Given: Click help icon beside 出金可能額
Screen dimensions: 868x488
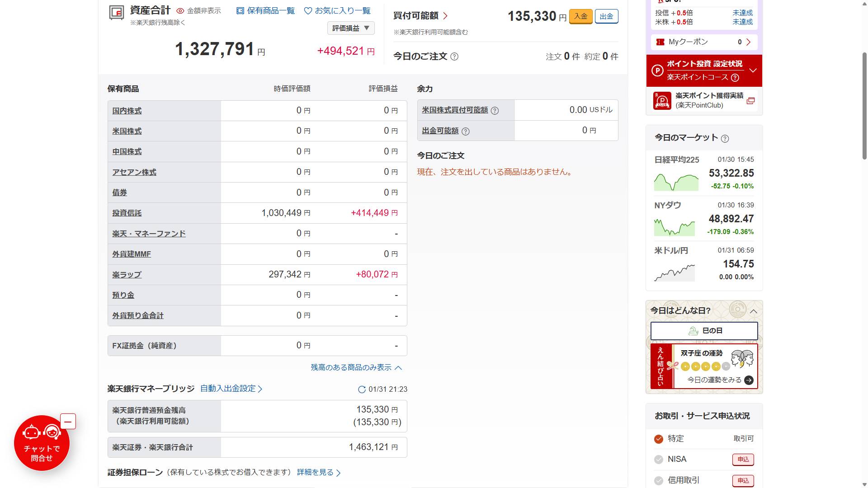Looking at the screenshot, I should (x=466, y=131).
